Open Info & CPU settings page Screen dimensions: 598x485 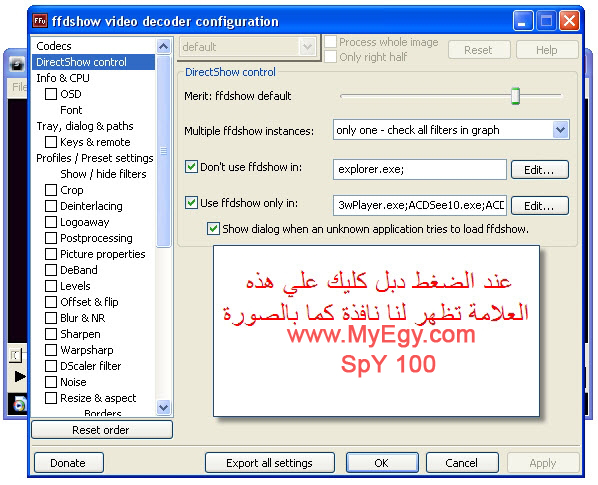click(63, 78)
